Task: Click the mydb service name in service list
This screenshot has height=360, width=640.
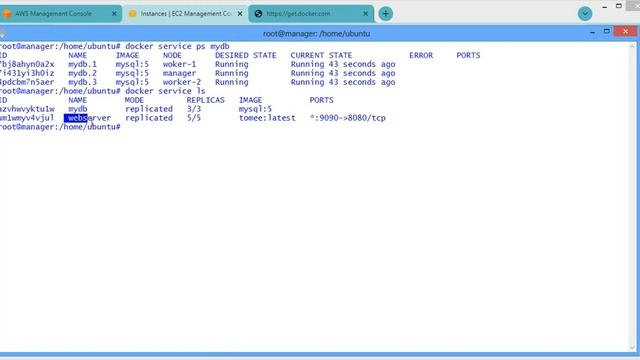Action: (78, 109)
